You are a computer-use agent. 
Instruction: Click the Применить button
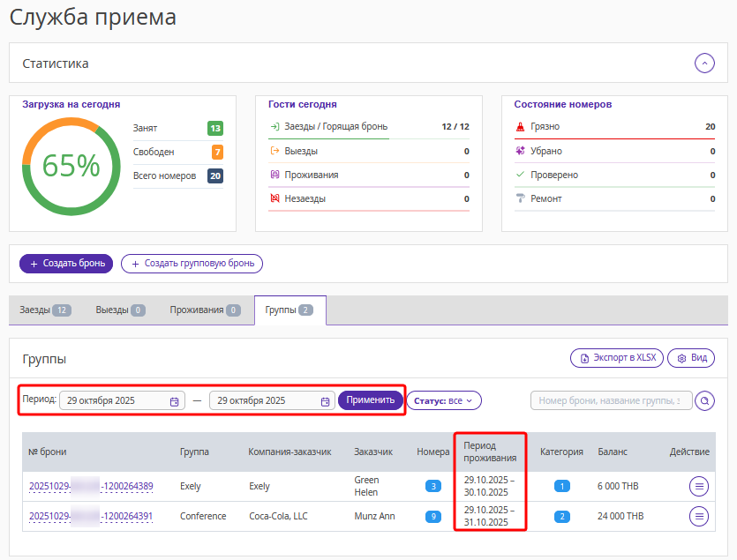point(371,400)
